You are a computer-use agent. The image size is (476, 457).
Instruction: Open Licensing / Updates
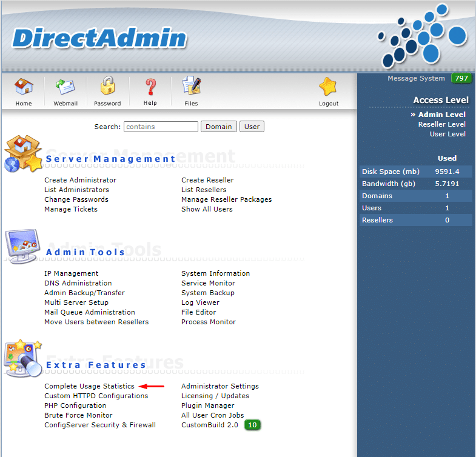pyautogui.click(x=215, y=396)
